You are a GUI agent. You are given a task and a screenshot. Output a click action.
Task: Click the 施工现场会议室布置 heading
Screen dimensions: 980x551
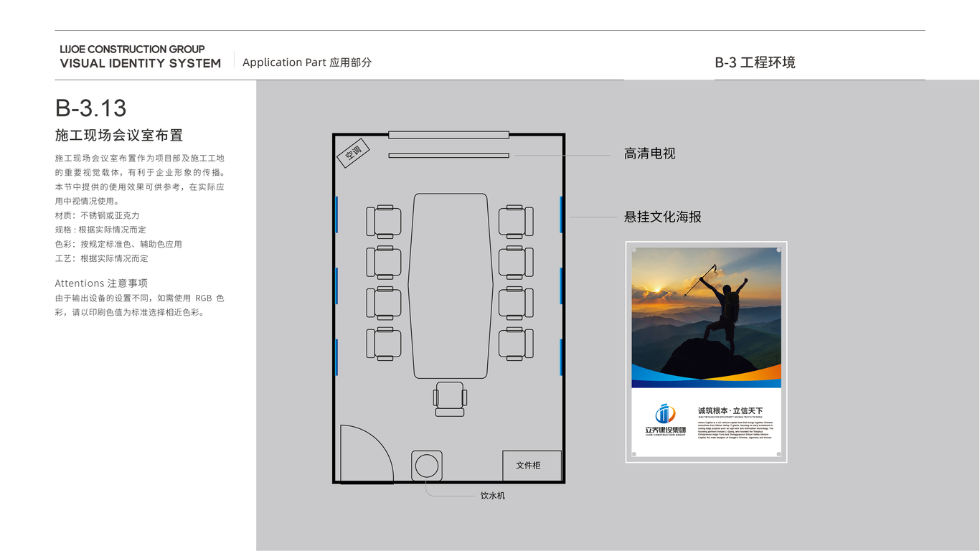pyautogui.click(x=119, y=136)
